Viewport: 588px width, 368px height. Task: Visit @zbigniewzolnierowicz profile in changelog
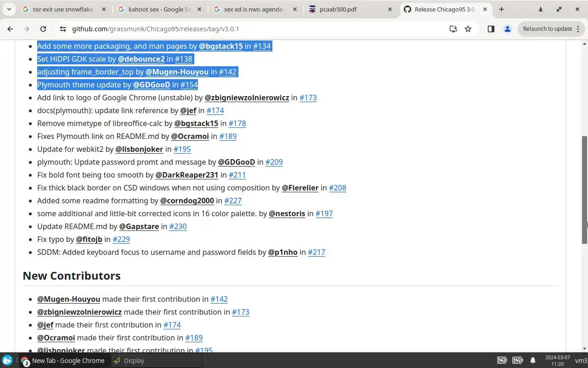(x=247, y=98)
